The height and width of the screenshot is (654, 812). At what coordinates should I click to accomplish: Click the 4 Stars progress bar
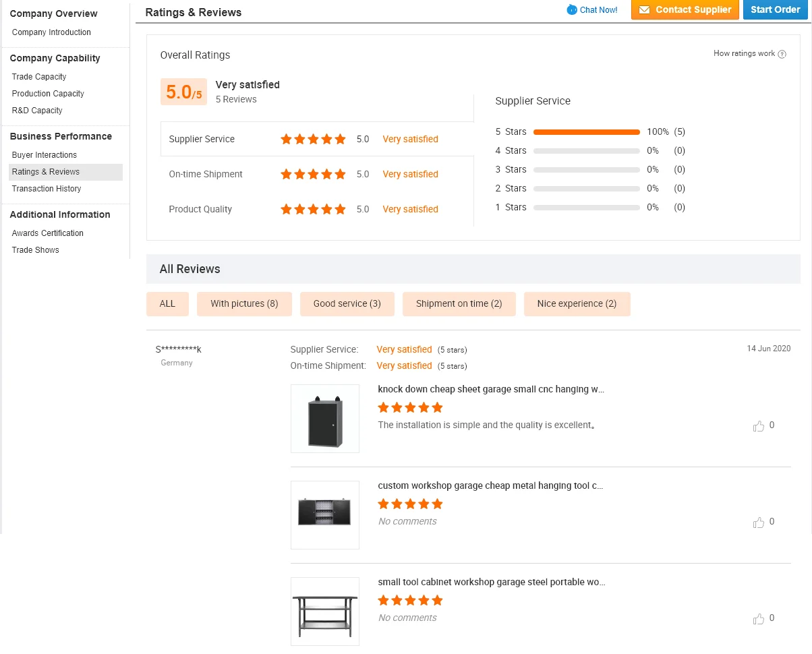[x=586, y=151]
